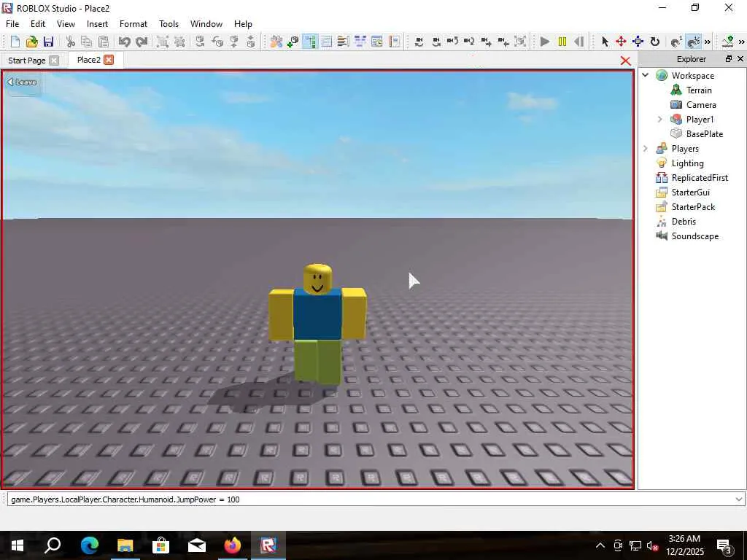Open the View menu
This screenshot has width=747, height=560.
click(66, 24)
